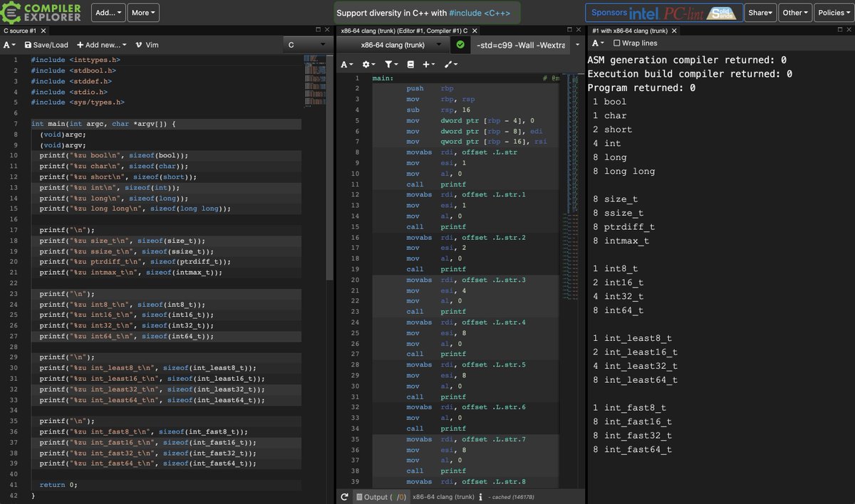855x504 pixels.
Task: Click the re-run compiler icon at bottom
Action: click(345, 497)
